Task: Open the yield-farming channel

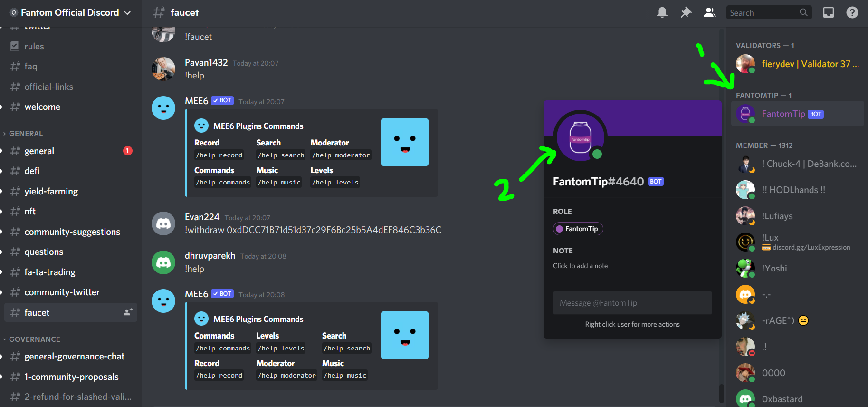Action: (x=71, y=191)
